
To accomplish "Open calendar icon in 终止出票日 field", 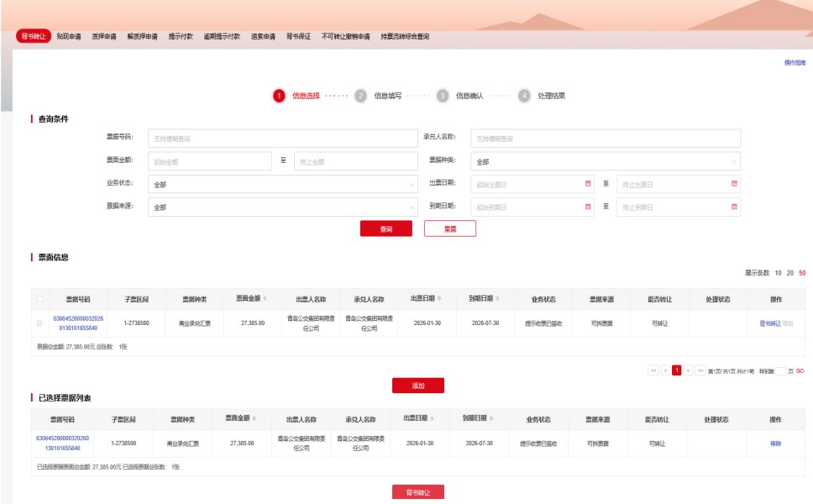I will [734, 183].
